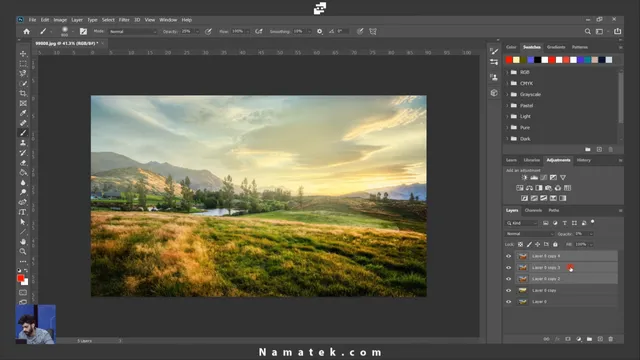Select the Hand tool
This screenshot has height=360, width=640.
tap(23, 242)
